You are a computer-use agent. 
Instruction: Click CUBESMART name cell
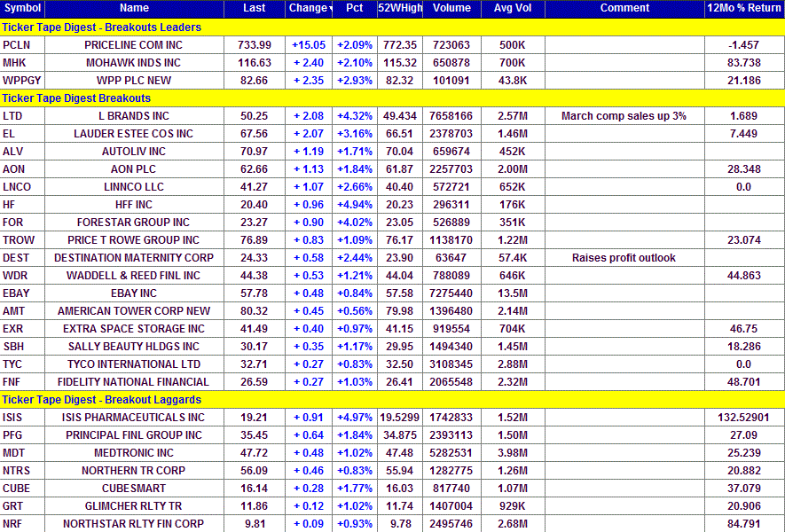click(x=134, y=489)
